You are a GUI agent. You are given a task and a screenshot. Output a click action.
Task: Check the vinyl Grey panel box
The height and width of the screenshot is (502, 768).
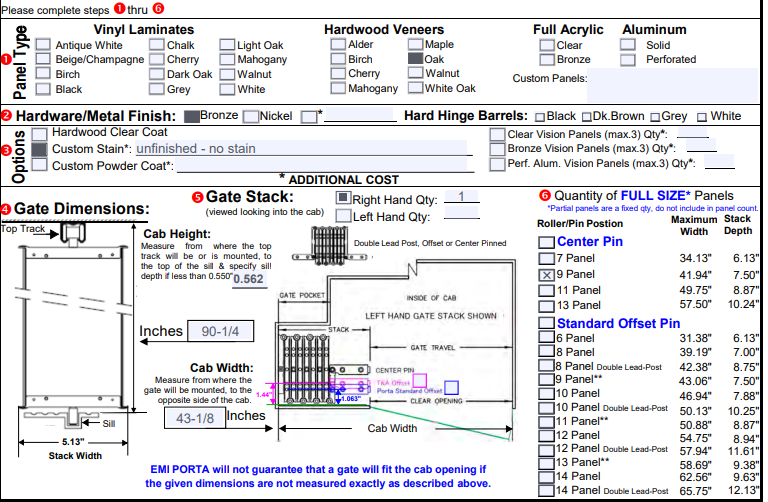pos(157,89)
